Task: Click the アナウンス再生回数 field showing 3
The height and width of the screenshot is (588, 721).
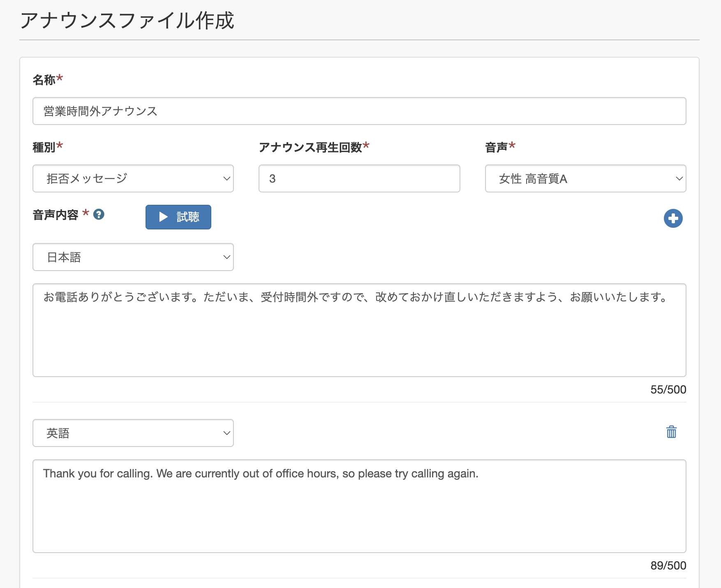Action: click(359, 178)
